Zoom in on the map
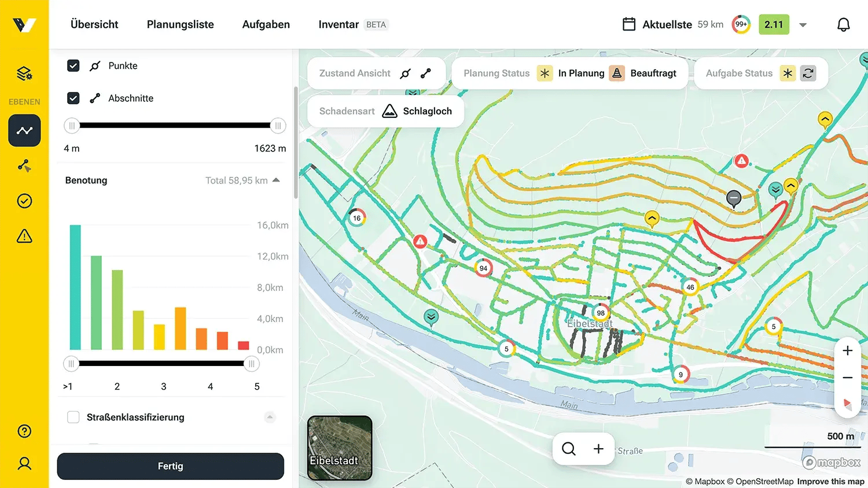This screenshot has width=868, height=488. point(847,350)
